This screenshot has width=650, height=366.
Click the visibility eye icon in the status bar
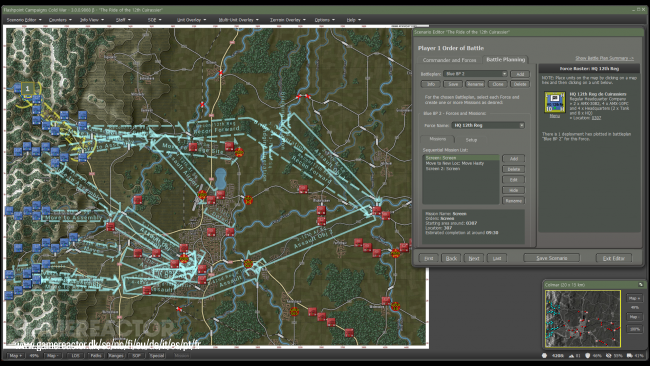(608, 355)
